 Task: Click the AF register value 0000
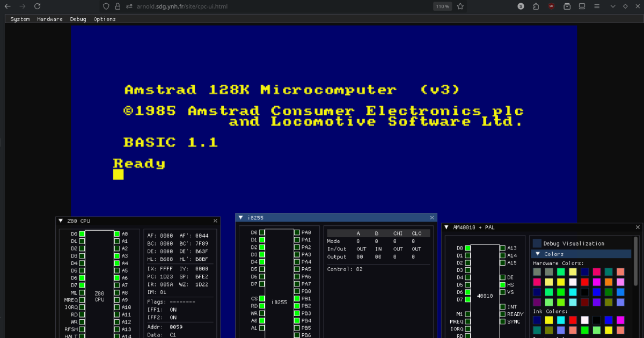tap(166, 236)
